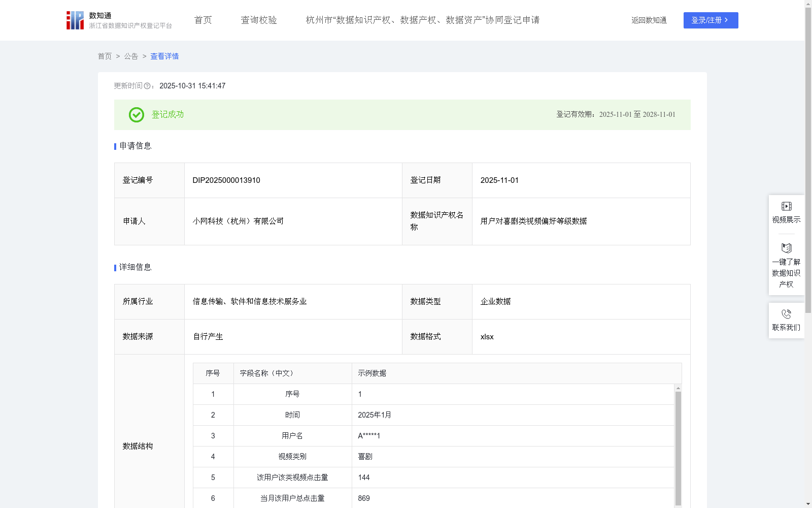Screen dimensions: 812x508
Task: Click the 申请信息 section heading
Action: click(x=135, y=146)
